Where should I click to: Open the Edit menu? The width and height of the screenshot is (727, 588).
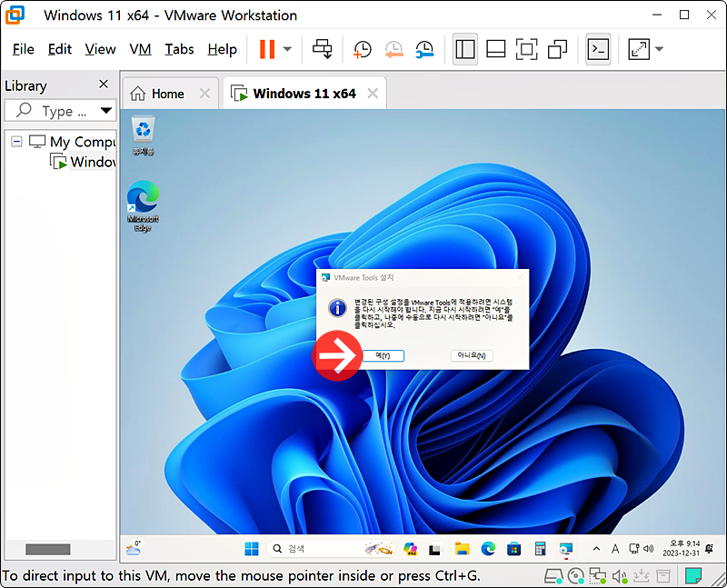60,49
